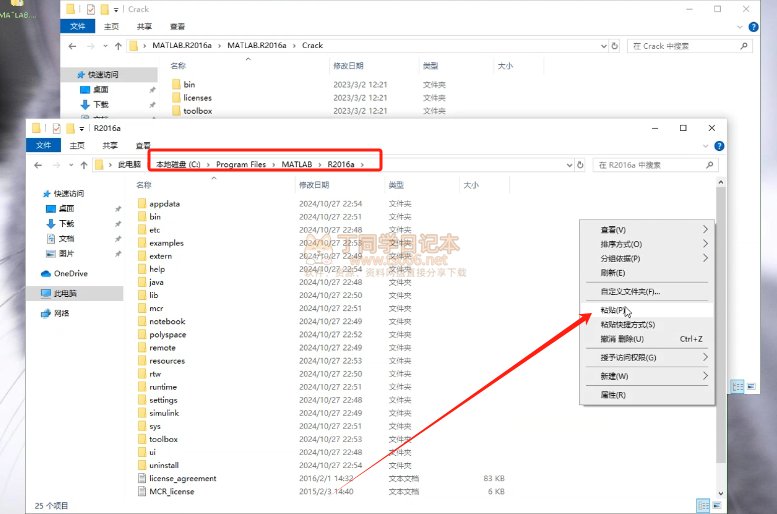Click the properties checkmark icon in R2016a title bar
Viewport: 777px width, 514px height.
pos(56,128)
